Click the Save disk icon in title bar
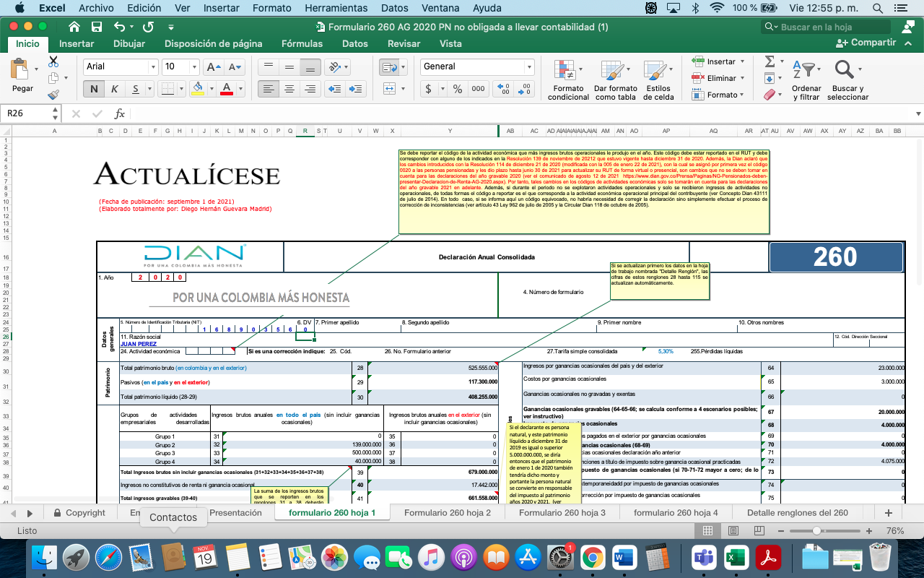 pyautogui.click(x=97, y=27)
